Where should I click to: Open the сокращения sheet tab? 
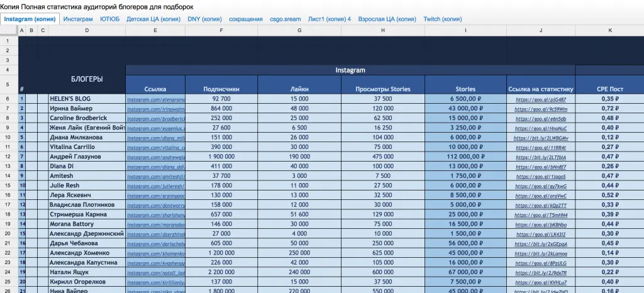coord(246,19)
